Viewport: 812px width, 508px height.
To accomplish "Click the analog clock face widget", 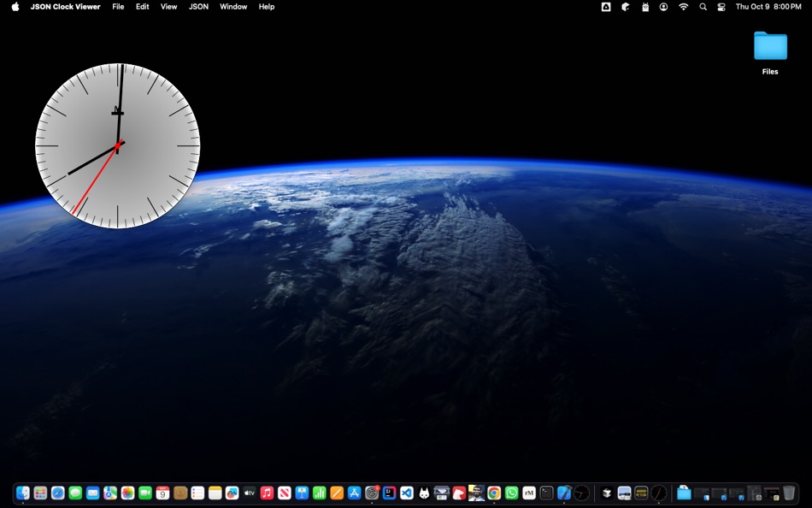I will [117, 145].
